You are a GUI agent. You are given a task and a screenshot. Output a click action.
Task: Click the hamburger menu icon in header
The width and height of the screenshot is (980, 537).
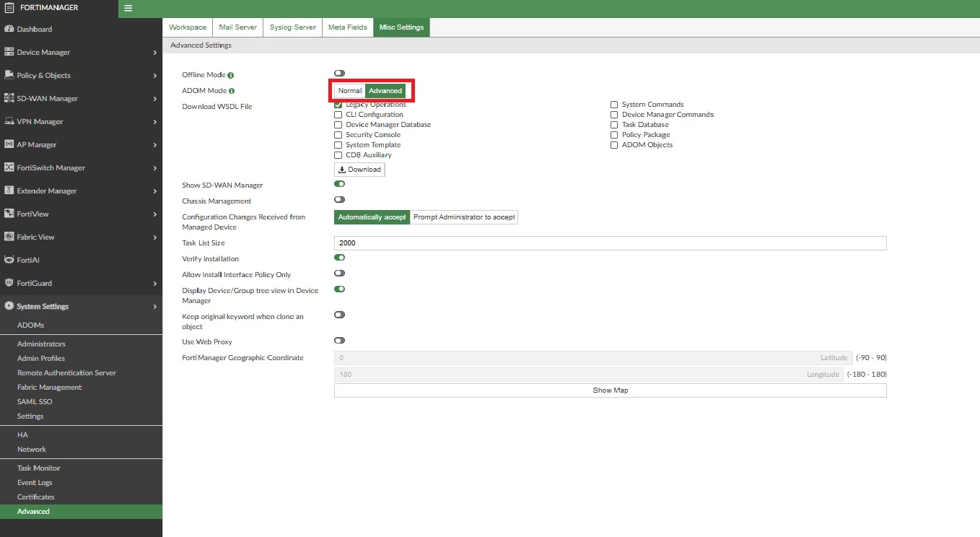128,8
